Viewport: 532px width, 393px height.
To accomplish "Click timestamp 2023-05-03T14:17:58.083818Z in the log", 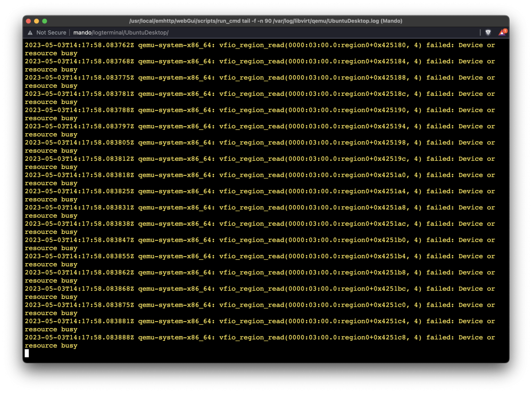I will click(x=79, y=175).
